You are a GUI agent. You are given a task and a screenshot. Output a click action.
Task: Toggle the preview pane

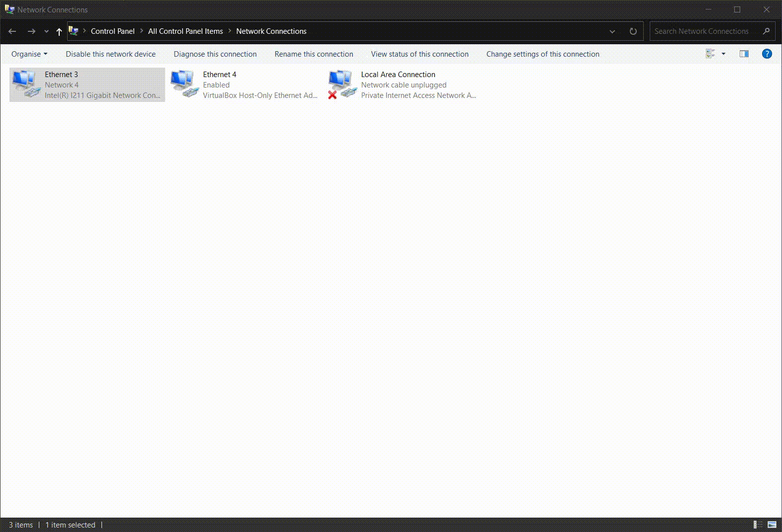pyautogui.click(x=744, y=54)
